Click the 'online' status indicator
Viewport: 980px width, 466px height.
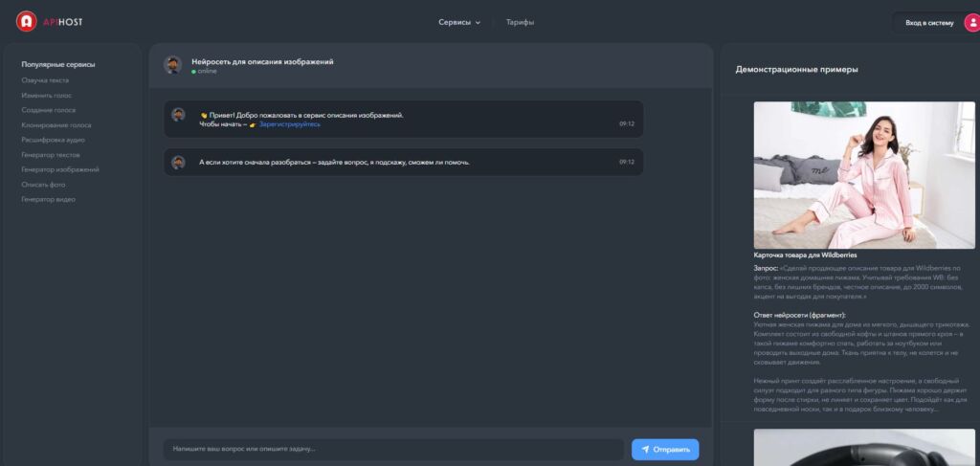pos(205,72)
